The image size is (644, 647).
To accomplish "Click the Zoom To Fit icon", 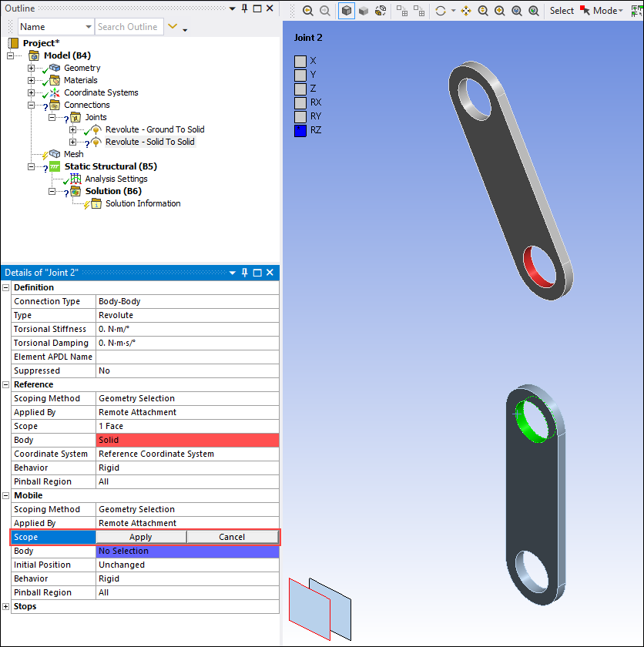I will (x=517, y=11).
